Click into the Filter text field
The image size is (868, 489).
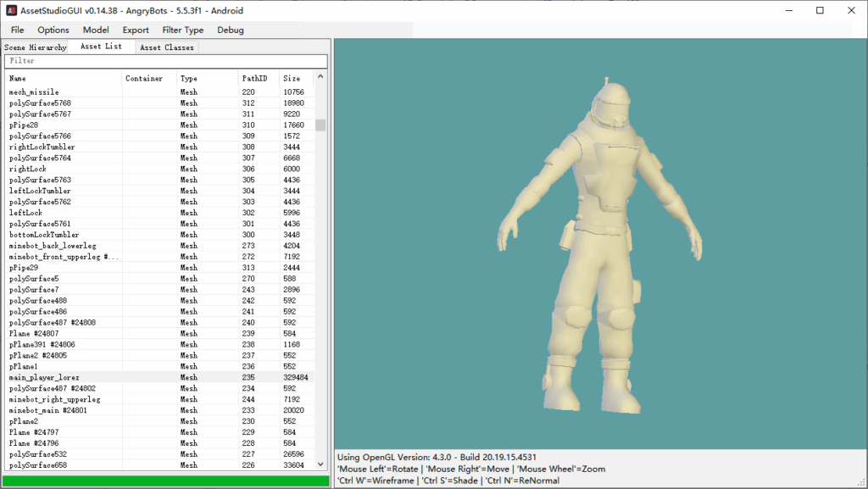click(x=165, y=61)
